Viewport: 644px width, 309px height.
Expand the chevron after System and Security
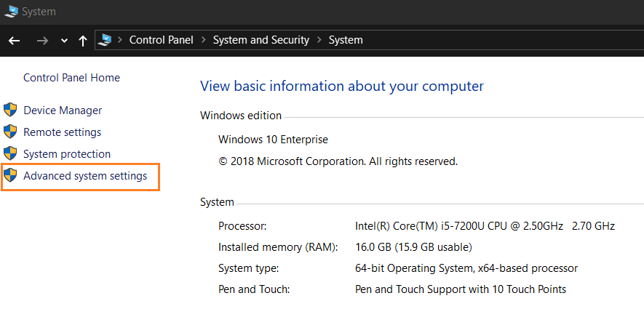319,40
